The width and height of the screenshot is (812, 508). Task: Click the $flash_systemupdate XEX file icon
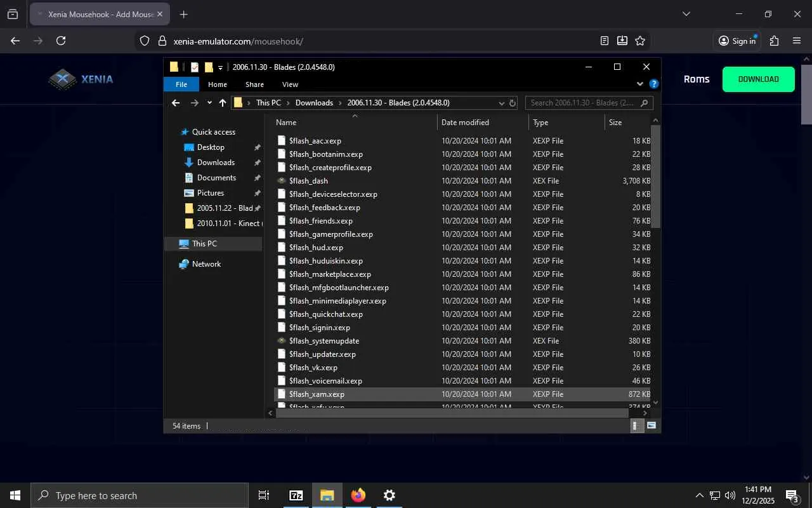(x=282, y=341)
